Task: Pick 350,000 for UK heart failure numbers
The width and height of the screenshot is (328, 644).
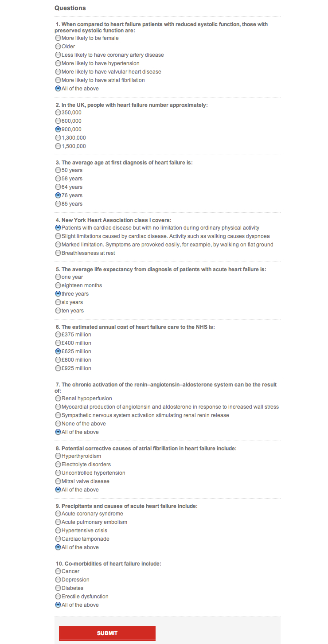Action: pyautogui.click(x=58, y=113)
